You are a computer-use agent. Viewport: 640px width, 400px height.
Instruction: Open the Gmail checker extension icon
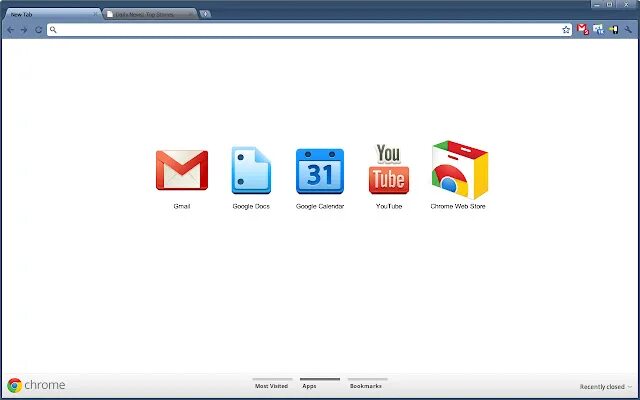[582, 29]
